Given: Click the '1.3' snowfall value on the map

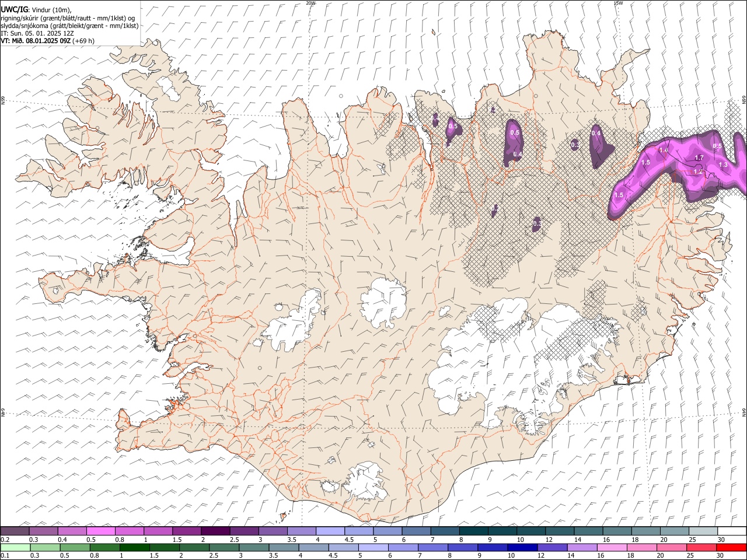Looking at the screenshot, I should click(x=723, y=165).
